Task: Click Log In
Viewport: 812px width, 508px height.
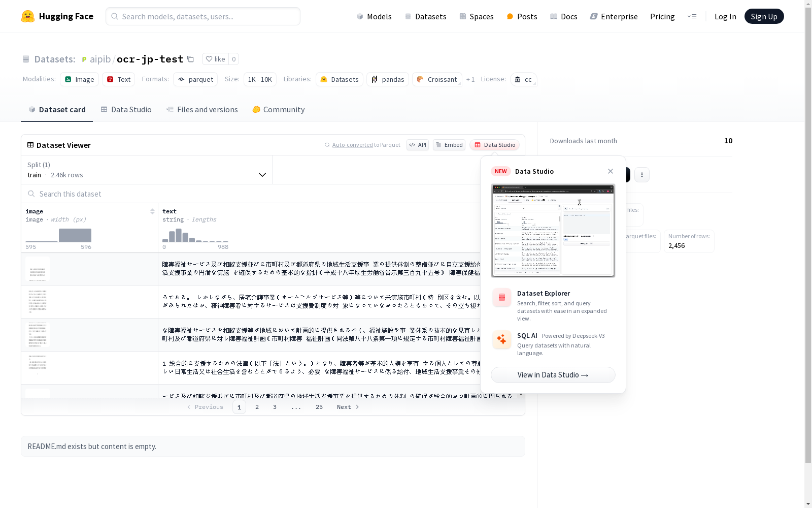Action: click(x=725, y=16)
